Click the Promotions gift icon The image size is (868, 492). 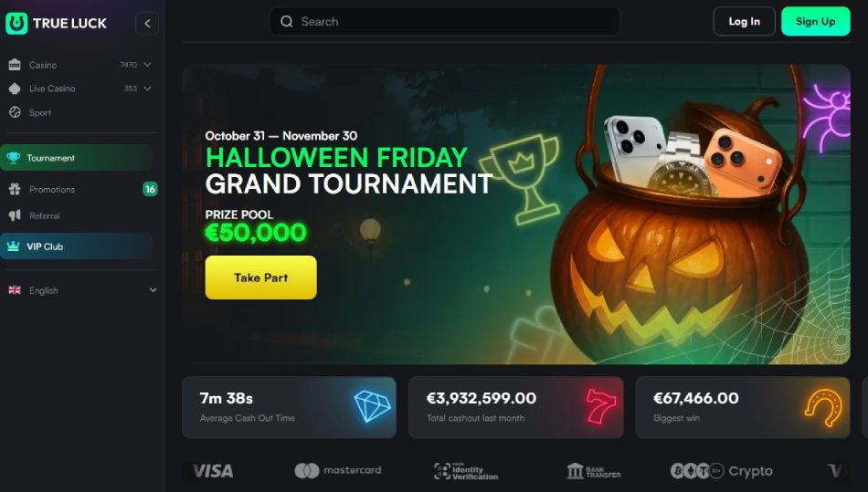15,189
